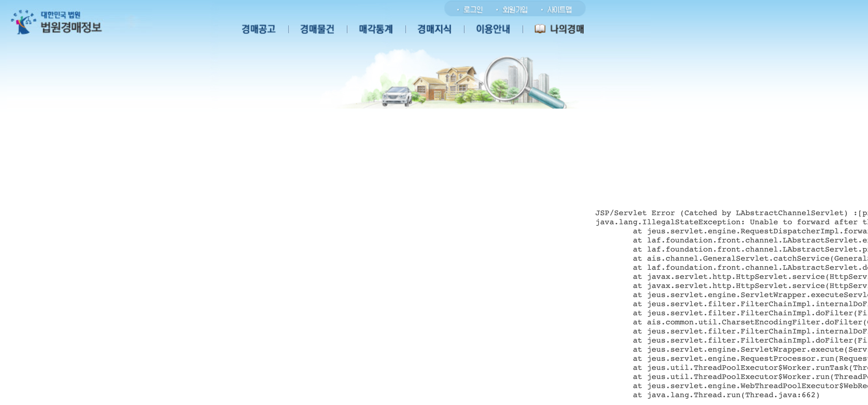The height and width of the screenshot is (405, 868).
Task: Select the 매각통계 menu item
Action: 376,29
